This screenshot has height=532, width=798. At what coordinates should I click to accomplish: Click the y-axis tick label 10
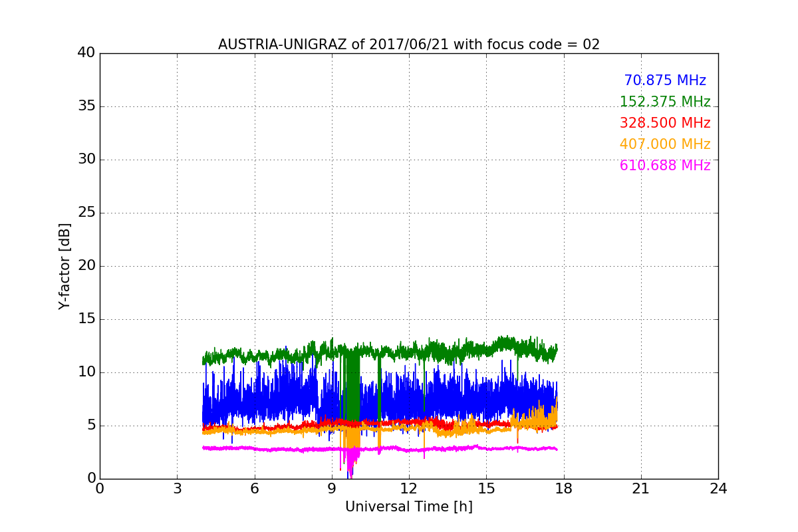86,372
